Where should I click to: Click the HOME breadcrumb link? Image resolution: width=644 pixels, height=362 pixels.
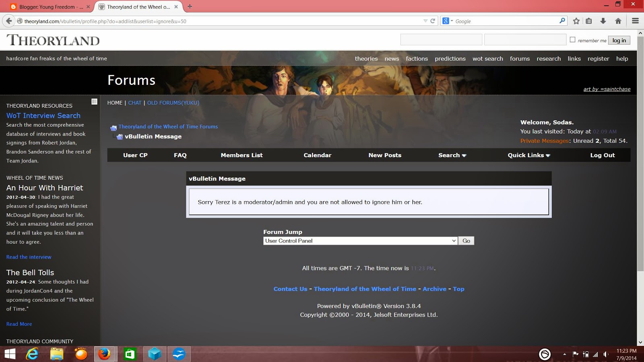115,103
